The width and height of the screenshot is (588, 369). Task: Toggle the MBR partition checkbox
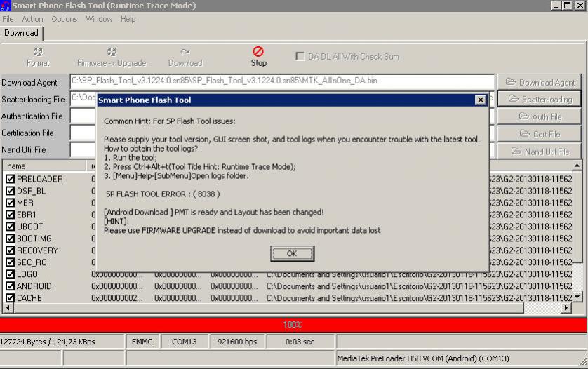tap(10, 203)
